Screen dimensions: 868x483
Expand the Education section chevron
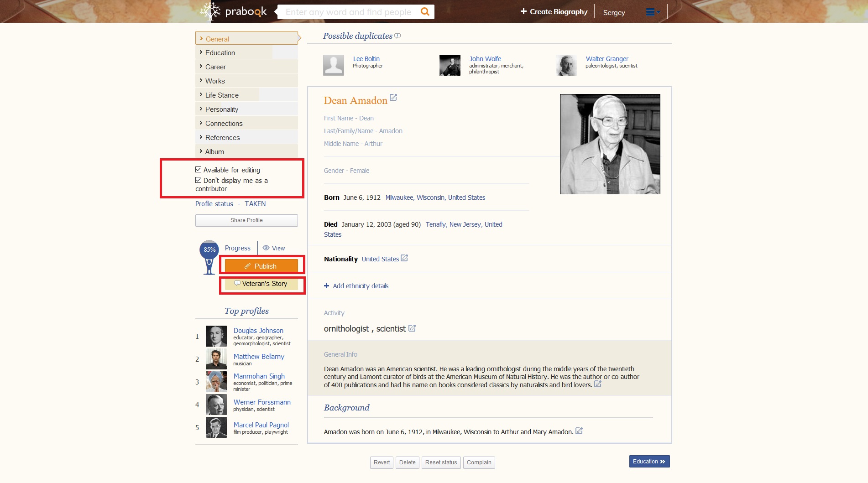pyautogui.click(x=201, y=52)
